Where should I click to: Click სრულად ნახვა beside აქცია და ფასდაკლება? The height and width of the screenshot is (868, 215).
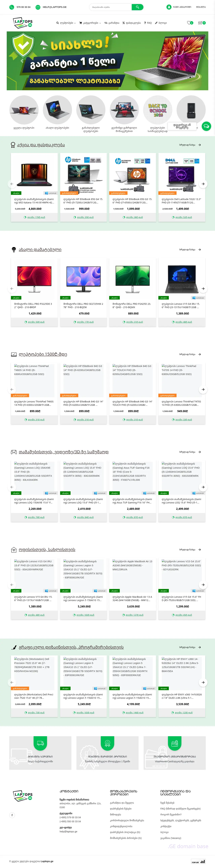[190, 145]
